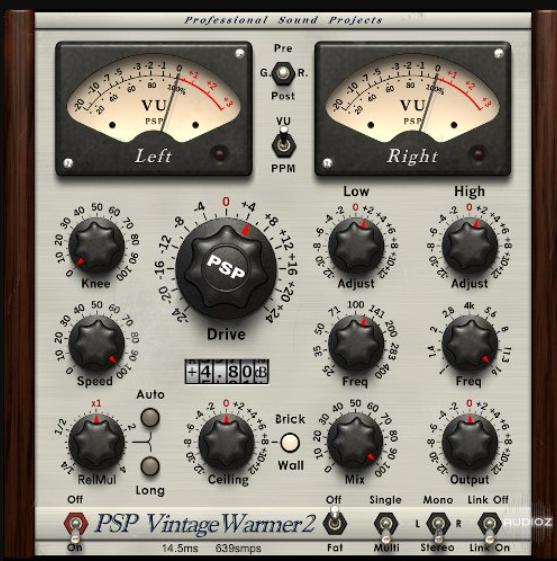Click the High Freq knob

(470, 344)
